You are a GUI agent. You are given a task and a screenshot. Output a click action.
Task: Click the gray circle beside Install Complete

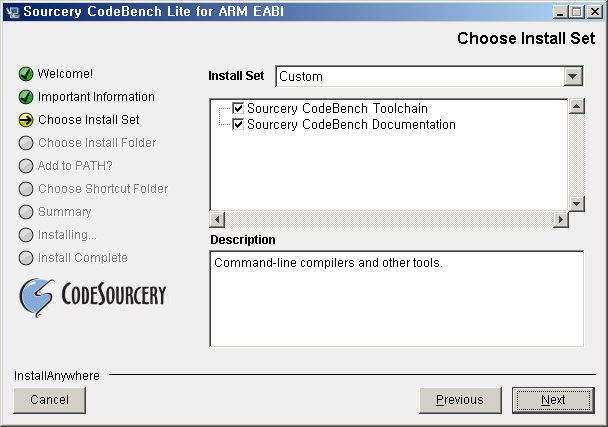click(26, 258)
